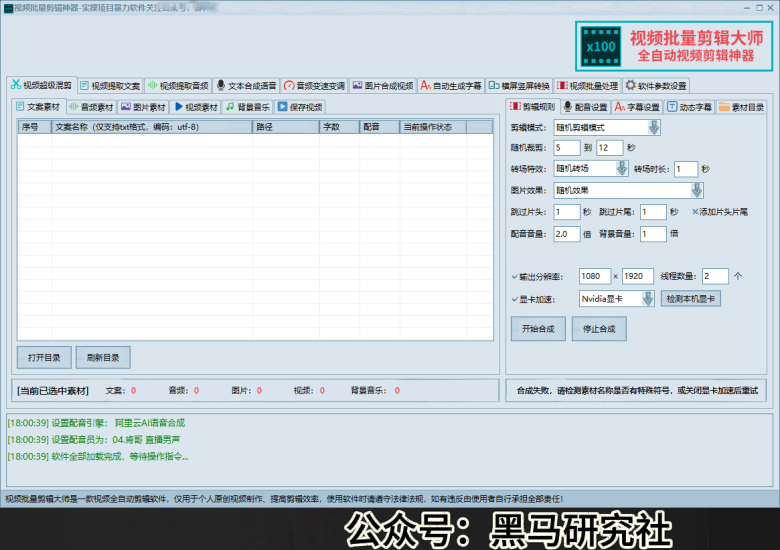Click the green waveform icon of 音频素材

pyautogui.click(x=74, y=106)
